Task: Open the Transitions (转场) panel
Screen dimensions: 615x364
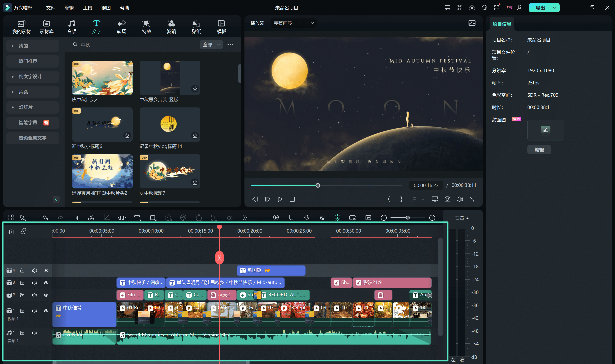Action: pyautogui.click(x=121, y=27)
